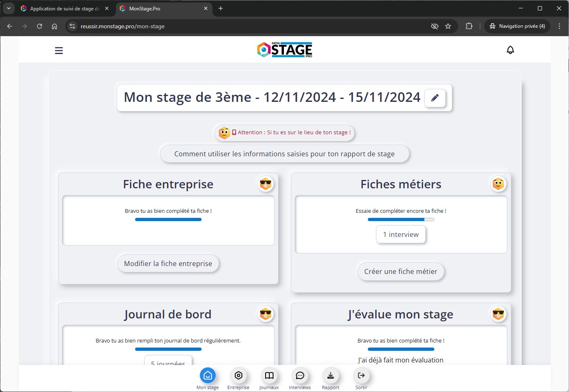Open a new browser tab
The height and width of the screenshot is (392, 569).
(221, 8)
